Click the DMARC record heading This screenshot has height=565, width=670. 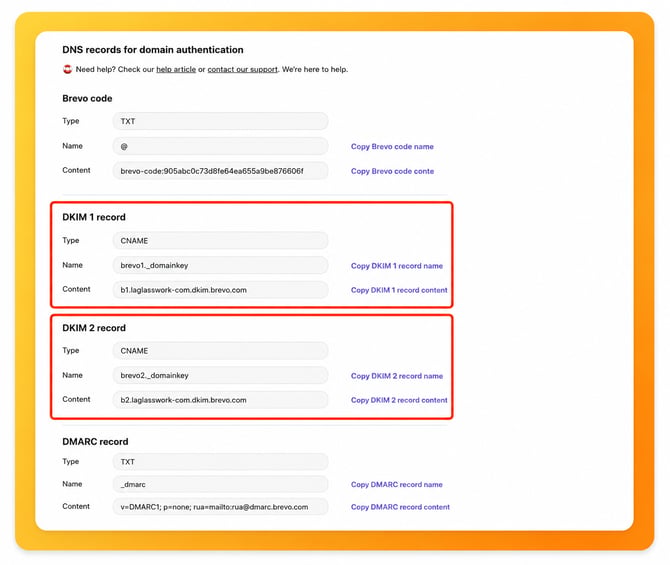(x=95, y=441)
